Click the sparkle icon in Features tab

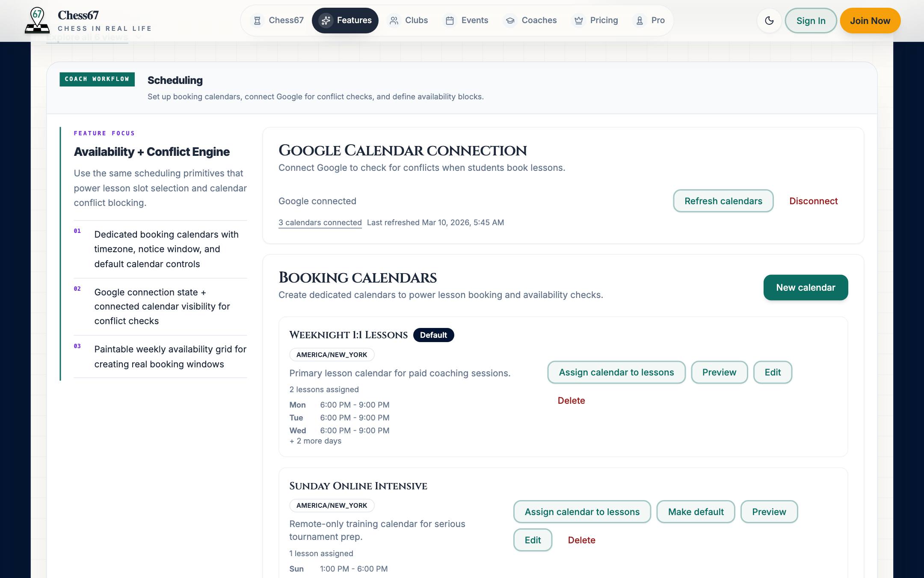pos(326,21)
